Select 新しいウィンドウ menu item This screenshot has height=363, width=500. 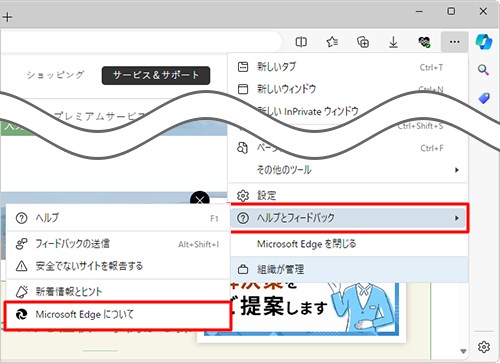348,89
